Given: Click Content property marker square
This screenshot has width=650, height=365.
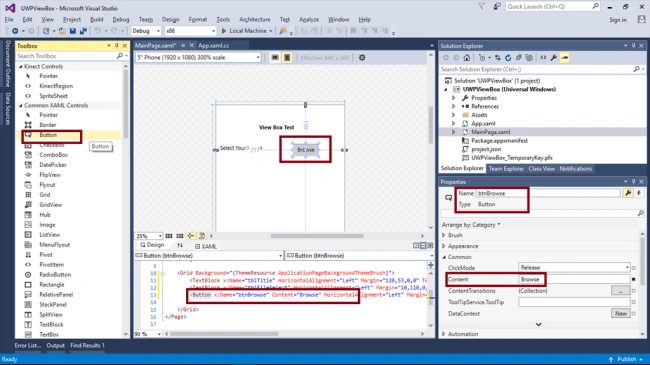Looking at the screenshot, I should tap(633, 279).
